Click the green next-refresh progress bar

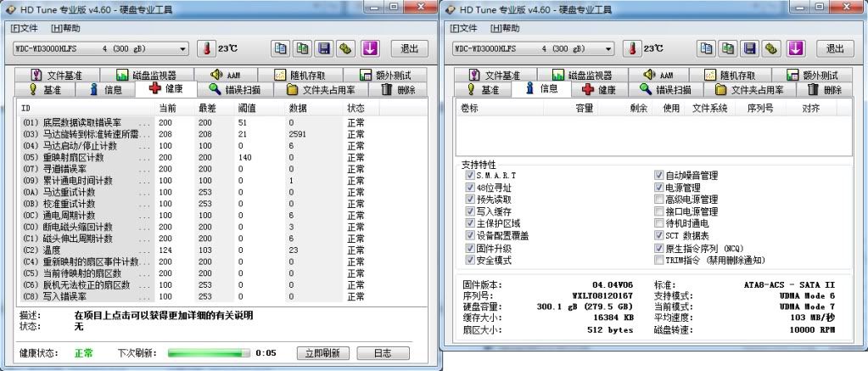[x=208, y=352]
